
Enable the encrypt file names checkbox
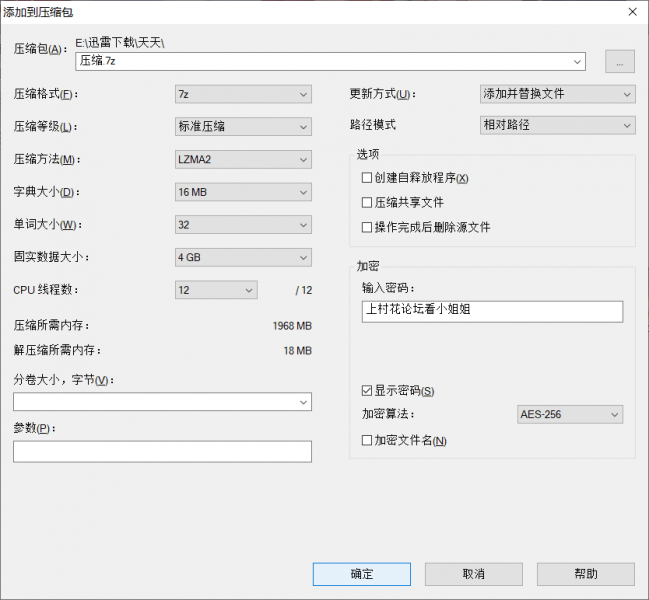pos(367,440)
